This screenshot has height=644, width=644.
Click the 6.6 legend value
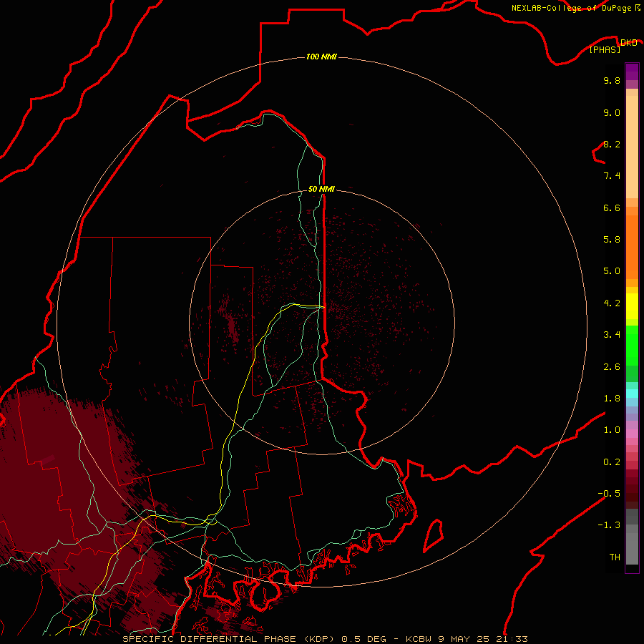tap(612, 208)
